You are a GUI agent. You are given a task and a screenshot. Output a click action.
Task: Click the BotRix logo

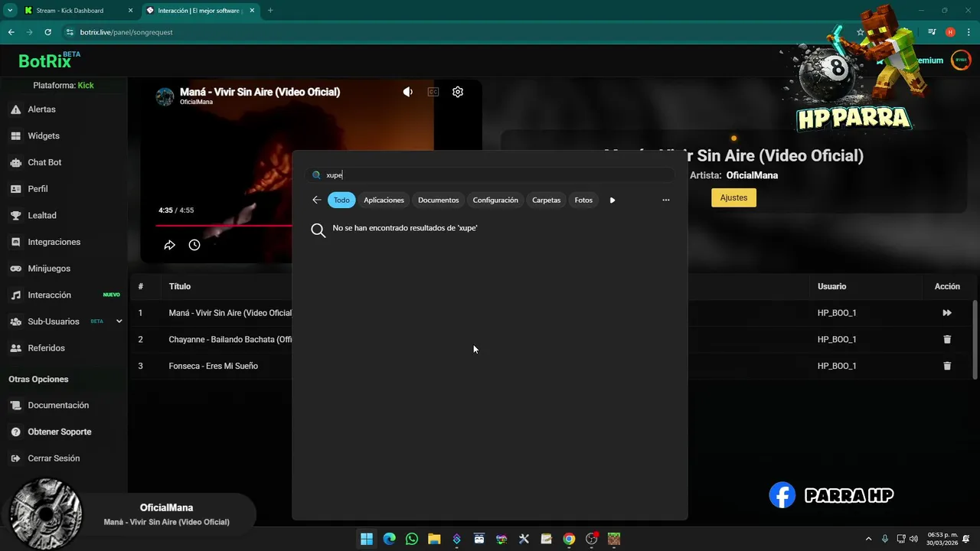49,60
